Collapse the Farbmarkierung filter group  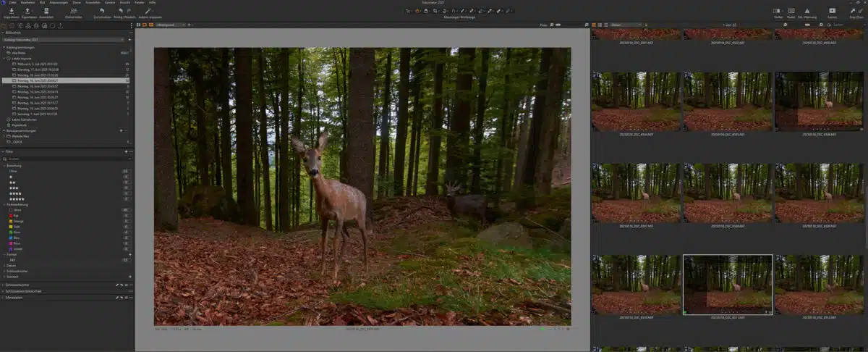click(4, 205)
